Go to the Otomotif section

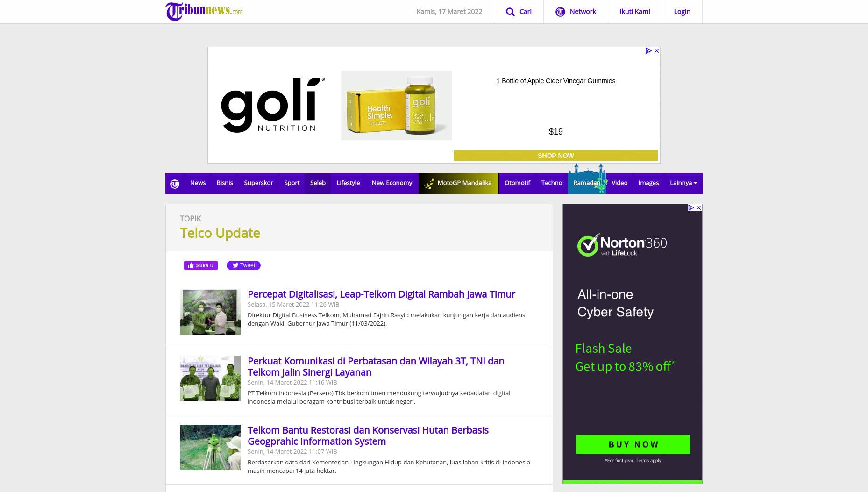click(517, 183)
